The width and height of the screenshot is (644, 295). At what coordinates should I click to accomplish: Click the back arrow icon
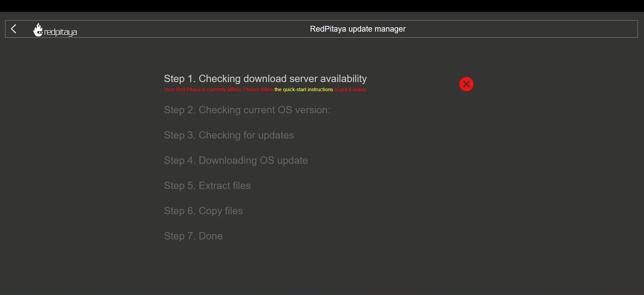13,29
